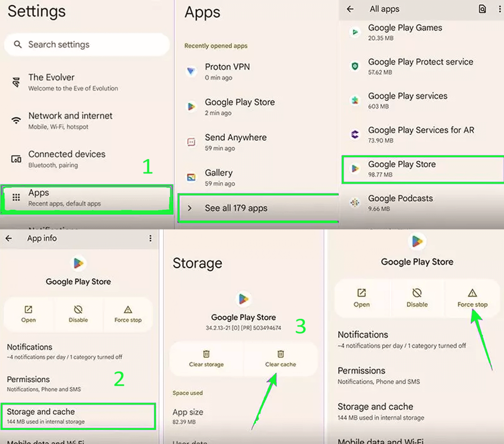Image resolution: width=504 pixels, height=444 pixels.
Task: Tap the Google Podcasts icon
Action: 355,203
